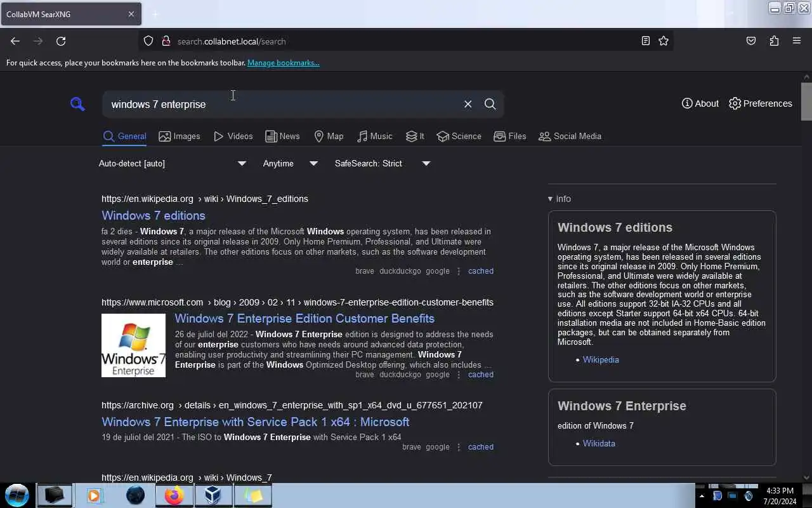This screenshot has width=812, height=508.
Task: Open more options dots for Windows 7 editions result
Action: pyautogui.click(x=459, y=271)
